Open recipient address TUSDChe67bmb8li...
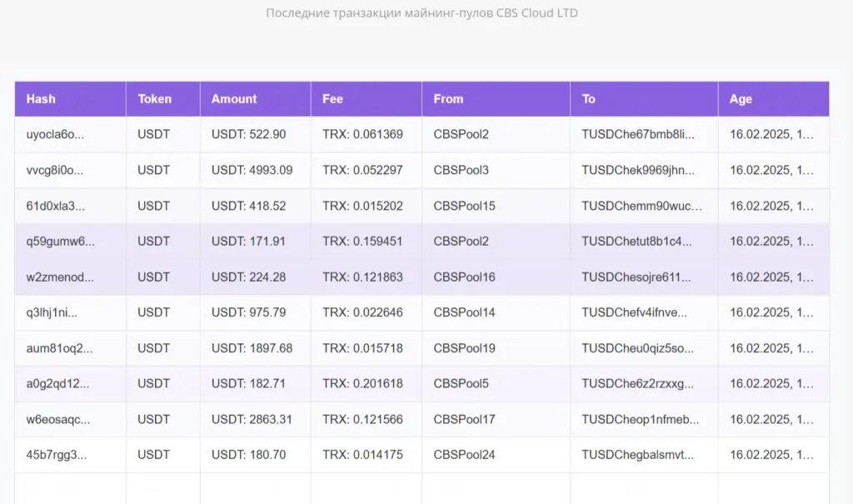The width and height of the screenshot is (853, 504). coord(638,134)
